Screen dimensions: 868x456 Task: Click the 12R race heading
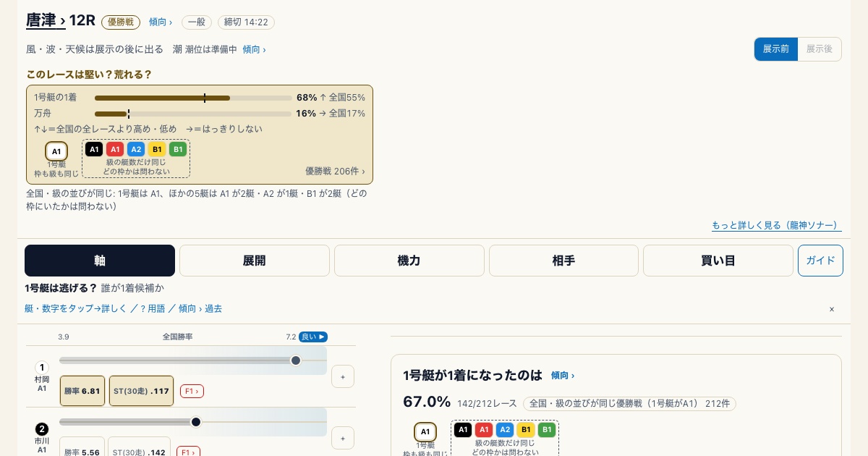82,20
